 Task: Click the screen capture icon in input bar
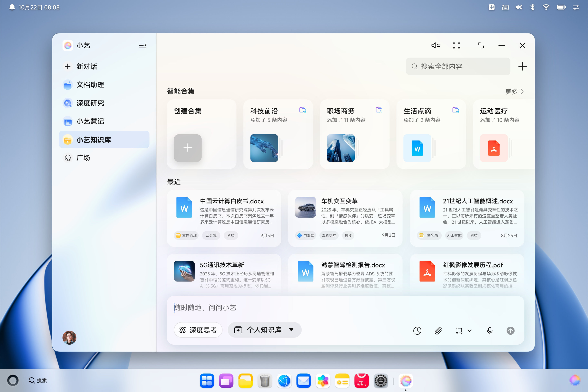click(459, 331)
